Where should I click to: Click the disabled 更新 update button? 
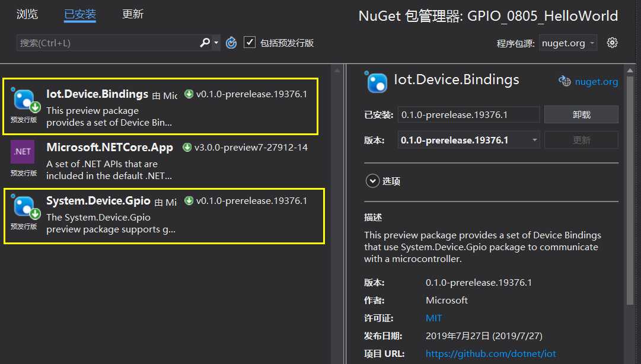[x=581, y=140]
